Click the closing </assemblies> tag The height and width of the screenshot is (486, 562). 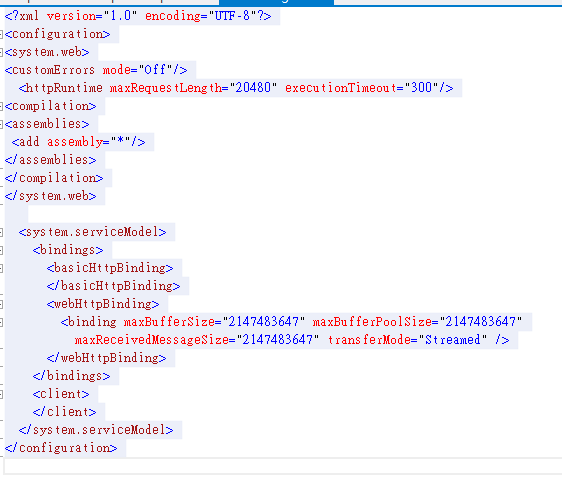(51, 160)
